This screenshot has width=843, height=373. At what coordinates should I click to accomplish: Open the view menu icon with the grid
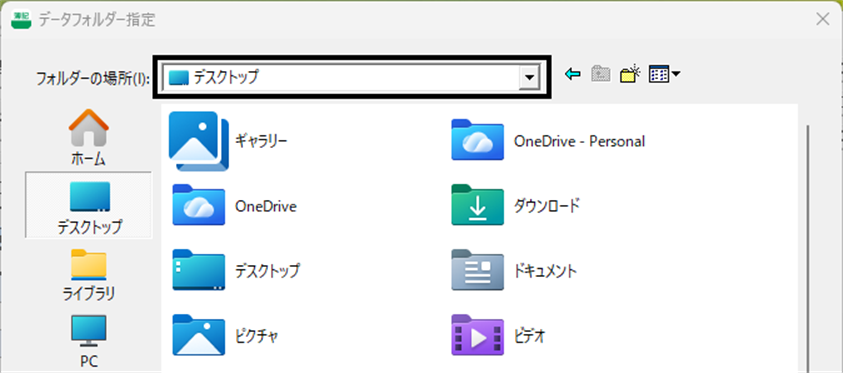pyautogui.click(x=664, y=74)
